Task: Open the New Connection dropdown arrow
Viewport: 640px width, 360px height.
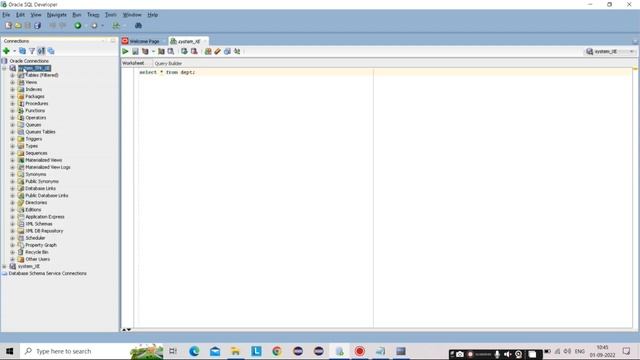Action: pyautogui.click(x=14, y=51)
